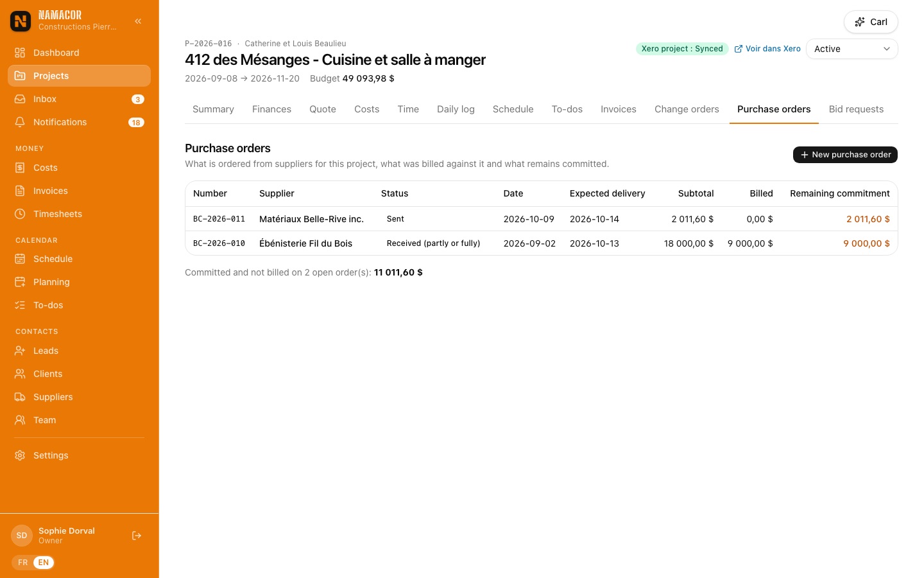Click the Planning calendar-edit icon
Image resolution: width=924 pixels, height=578 pixels.
pyautogui.click(x=20, y=282)
